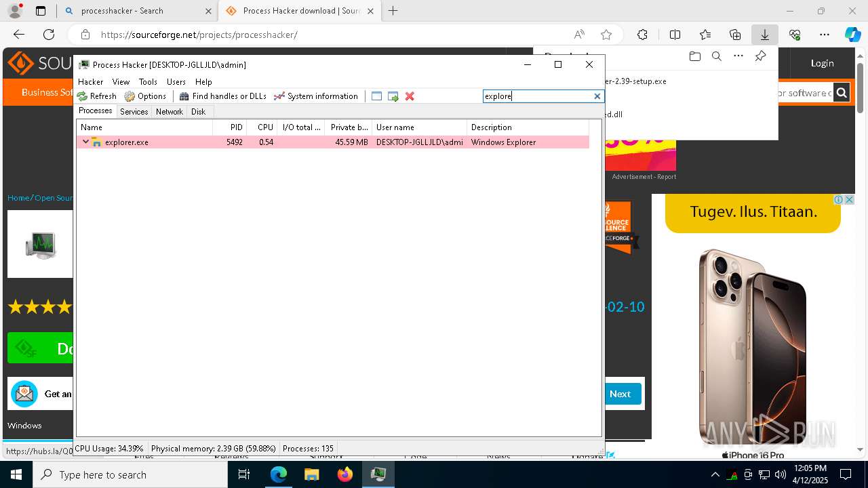Switch to the Processes tab
The width and height of the screenshot is (868, 488).
96,111
